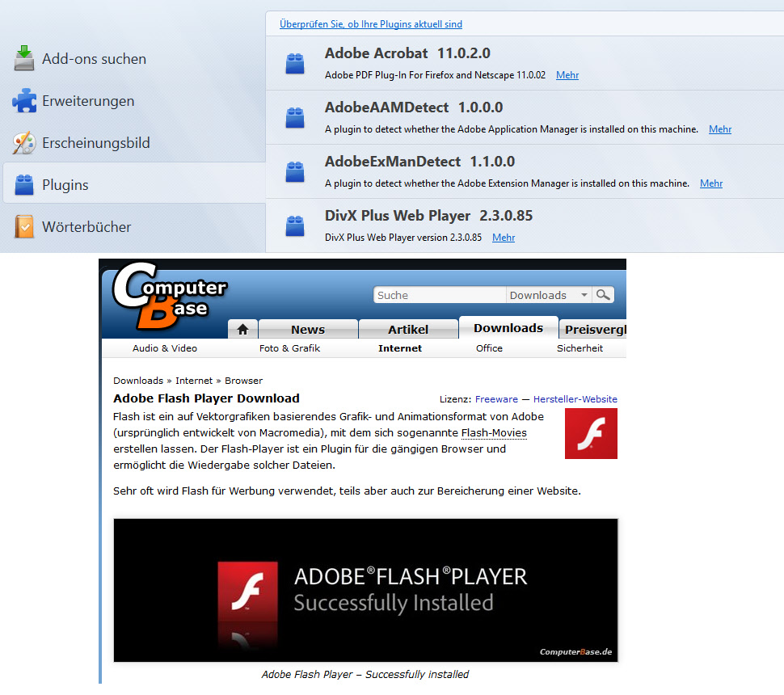Viewport: 784px width, 695px height.
Task: Open the Office subcategory
Action: point(489,348)
